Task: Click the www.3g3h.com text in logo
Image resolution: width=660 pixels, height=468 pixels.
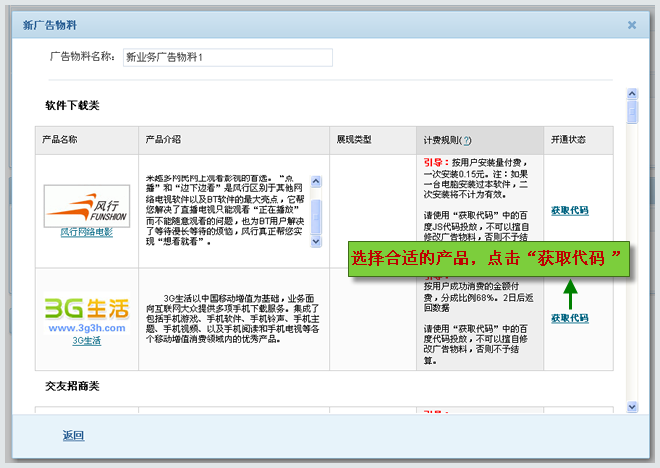Action: [87, 328]
